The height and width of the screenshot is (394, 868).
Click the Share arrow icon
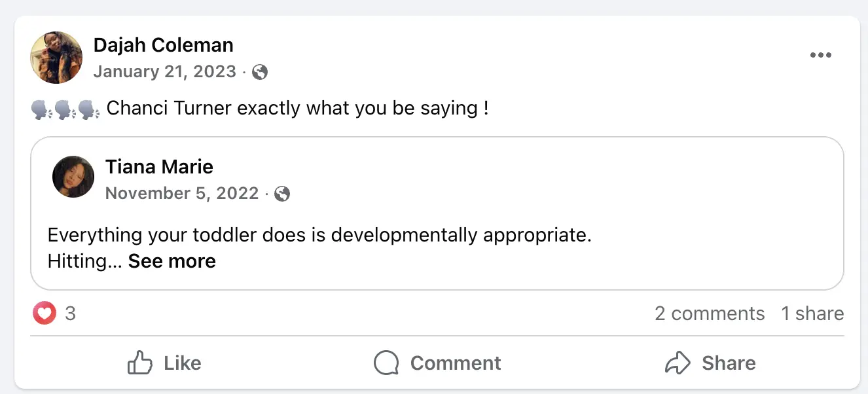pyautogui.click(x=678, y=363)
